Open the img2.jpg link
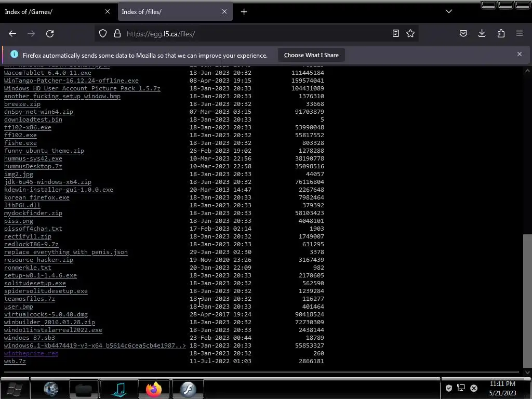This screenshot has height=399, width=532. coord(19,174)
